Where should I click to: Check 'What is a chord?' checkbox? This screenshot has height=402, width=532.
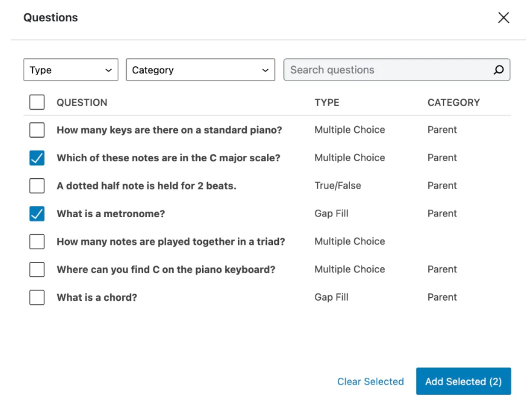[37, 297]
